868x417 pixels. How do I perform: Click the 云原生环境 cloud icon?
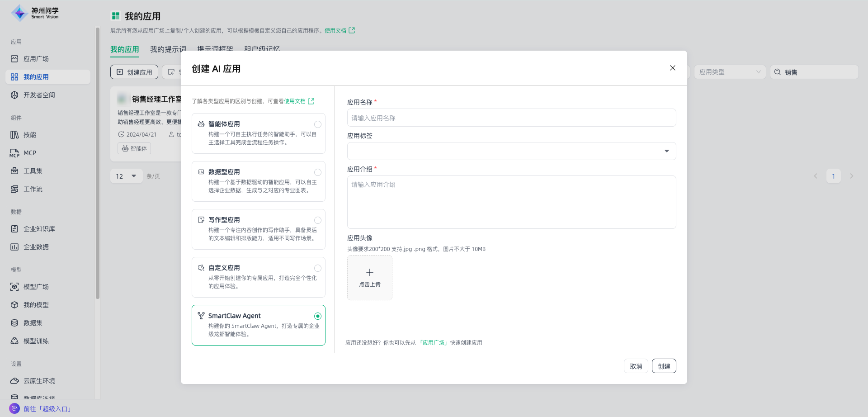point(14,381)
